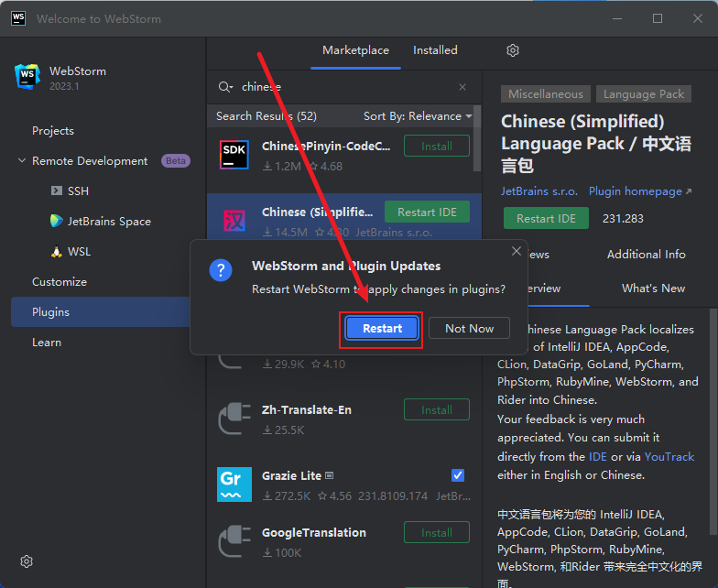This screenshot has width=718, height=588.
Task: Click the search magnifier icon in plugin search
Action: point(223,86)
